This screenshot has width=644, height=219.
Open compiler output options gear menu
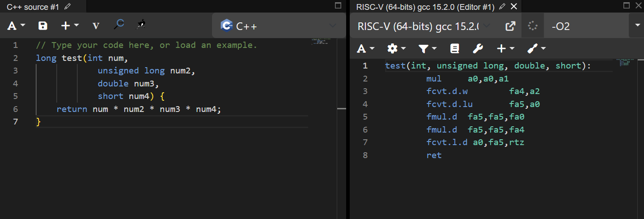click(396, 48)
